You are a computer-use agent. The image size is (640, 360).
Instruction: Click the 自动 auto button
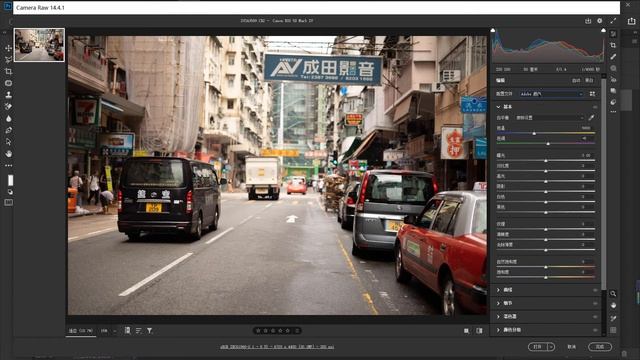[x=576, y=80]
